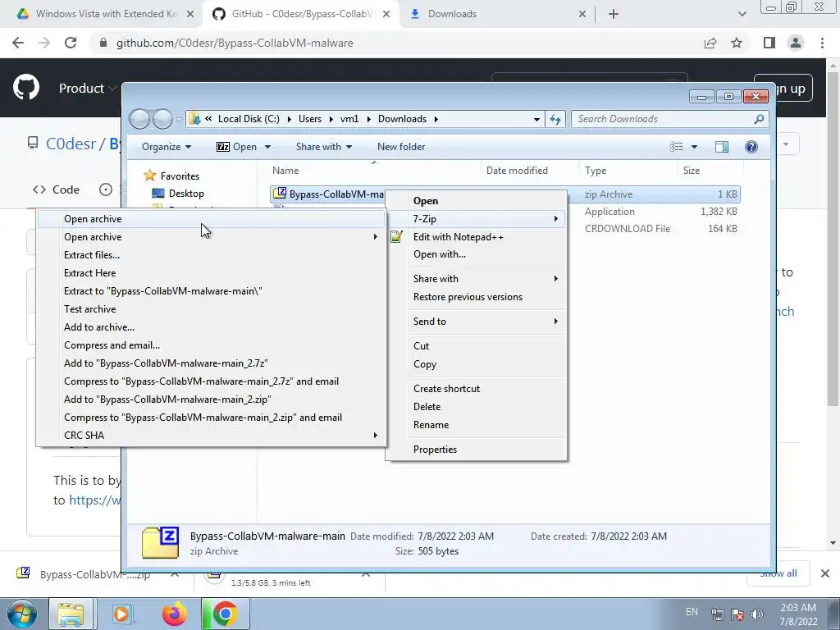Choose Extract files... in the 7-Zip submenu
Viewport: 840px width, 630px height.
[211, 255]
